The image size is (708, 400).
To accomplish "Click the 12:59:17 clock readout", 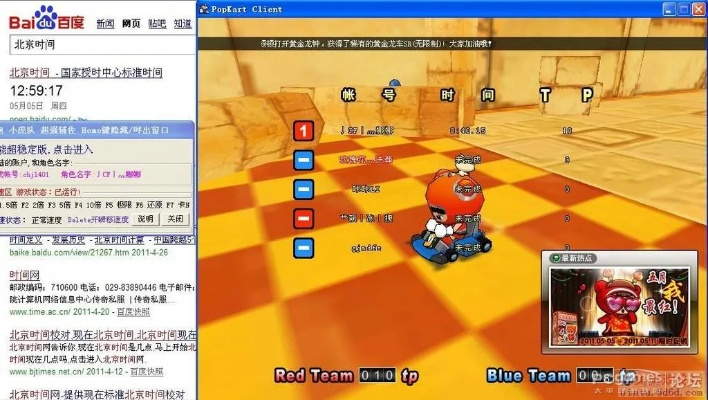I will (36, 91).
